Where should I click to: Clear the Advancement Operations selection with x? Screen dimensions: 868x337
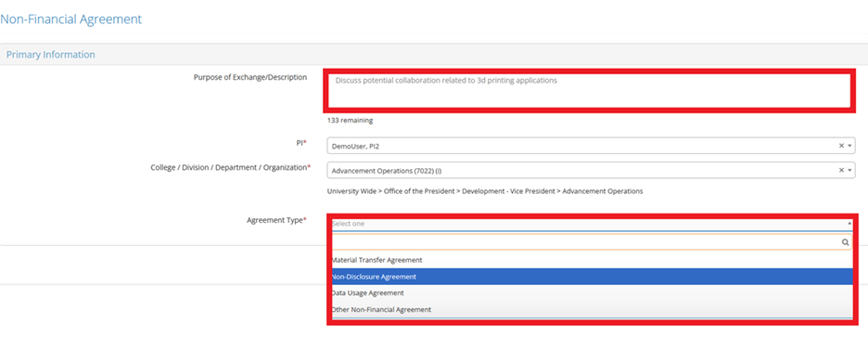click(841, 170)
